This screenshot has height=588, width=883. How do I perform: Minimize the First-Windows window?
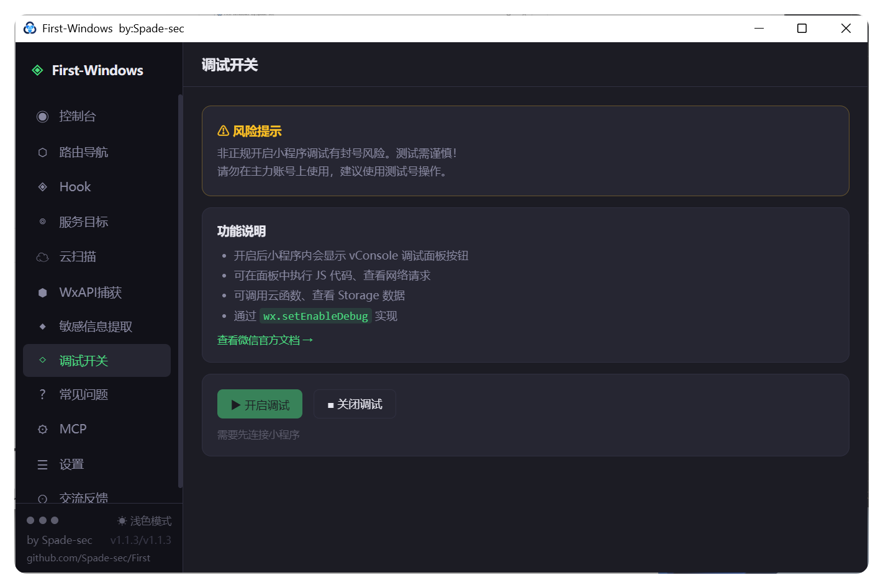click(759, 28)
